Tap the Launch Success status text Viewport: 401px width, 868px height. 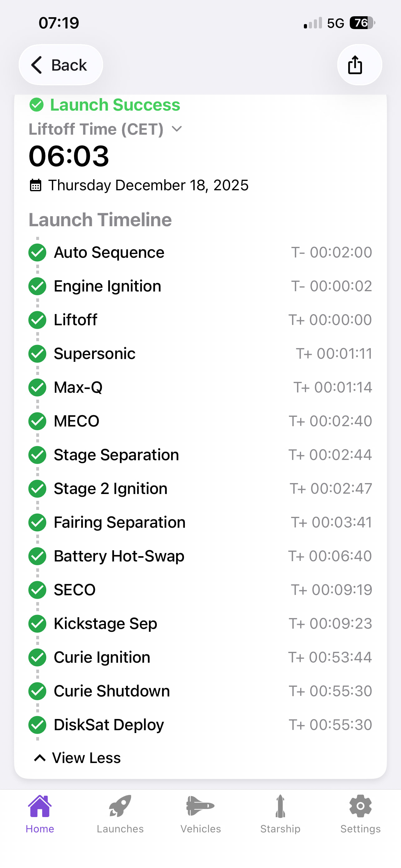(x=115, y=105)
